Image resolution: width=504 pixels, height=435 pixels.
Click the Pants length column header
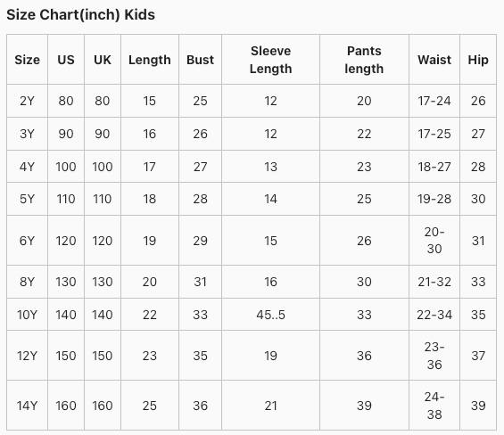[x=364, y=60]
